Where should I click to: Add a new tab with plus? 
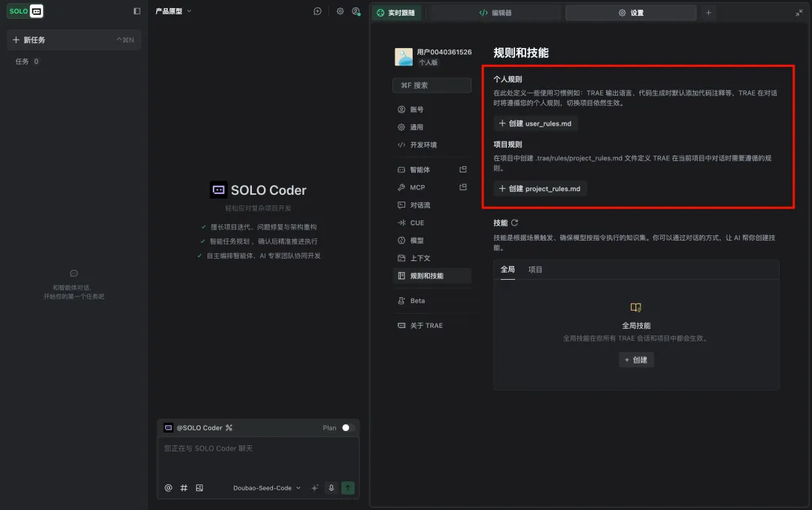[708, 13]
